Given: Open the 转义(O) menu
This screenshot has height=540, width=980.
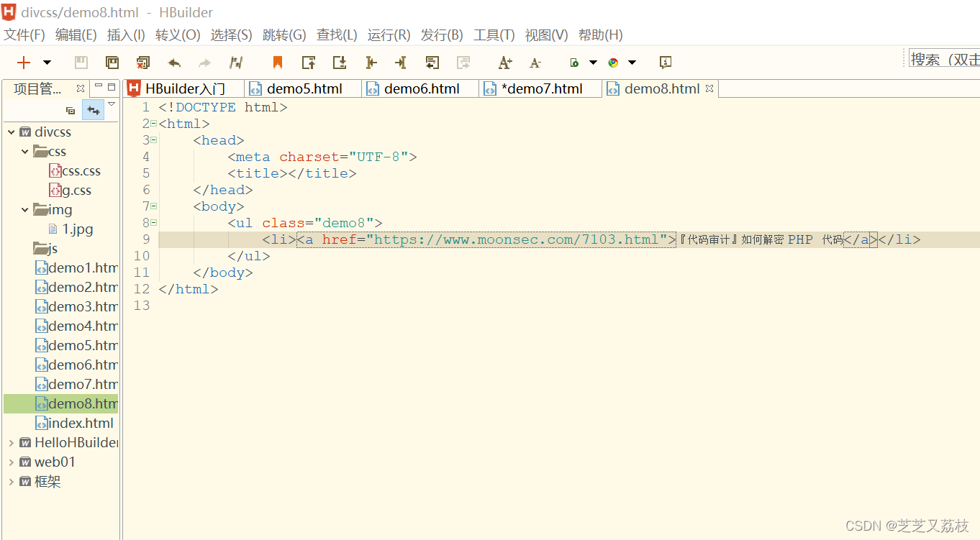Looking at the screenshot, I should coord(178,35).
